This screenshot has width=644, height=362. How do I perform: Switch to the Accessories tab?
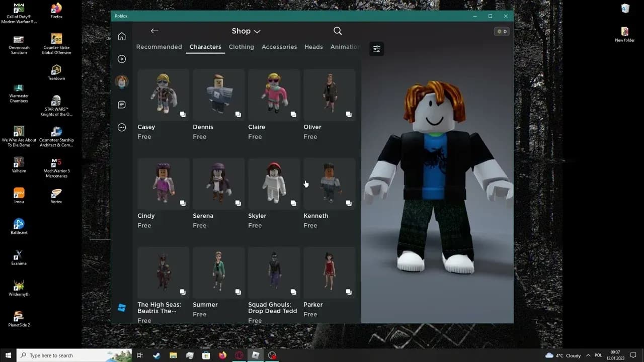click(x=279, y=47)
